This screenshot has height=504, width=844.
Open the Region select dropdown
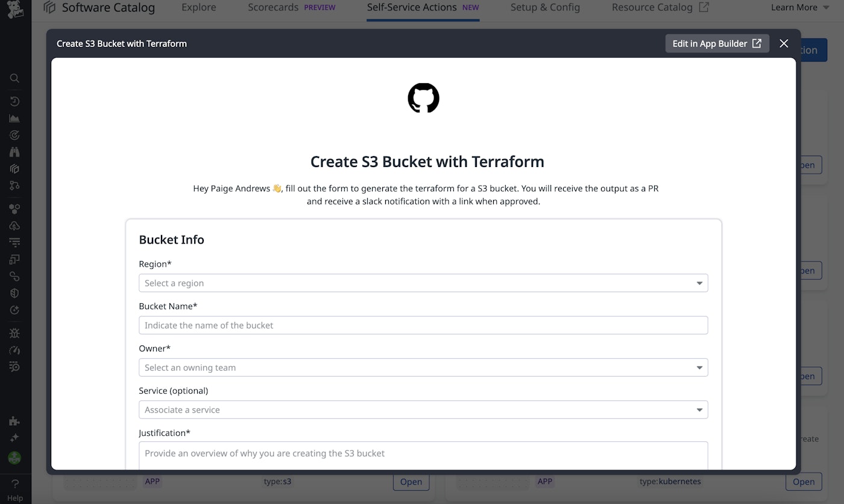coord(423,283)
